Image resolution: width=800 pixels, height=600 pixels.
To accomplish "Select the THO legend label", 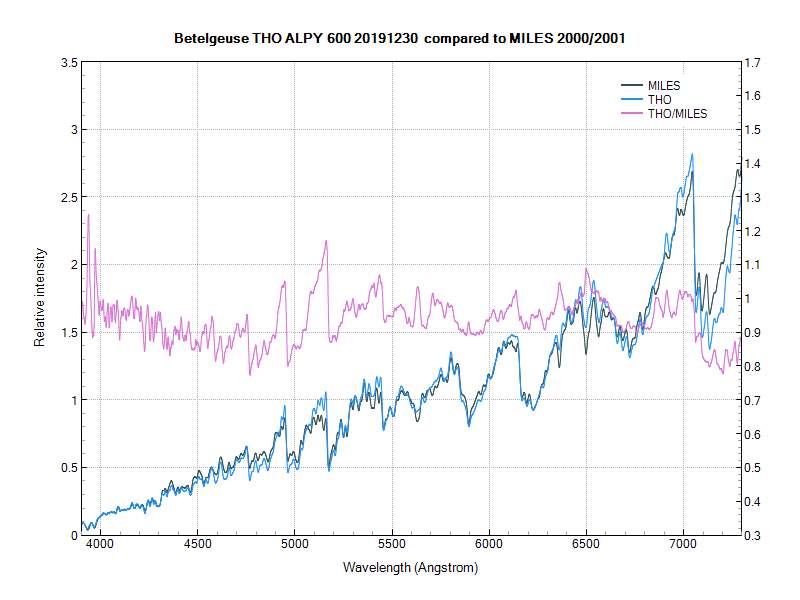I will [659, 100].
